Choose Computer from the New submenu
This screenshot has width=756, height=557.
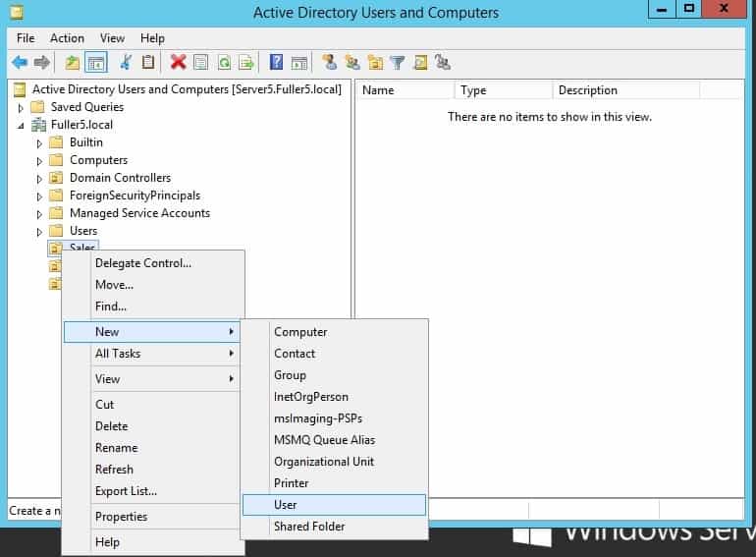(334, 332)
